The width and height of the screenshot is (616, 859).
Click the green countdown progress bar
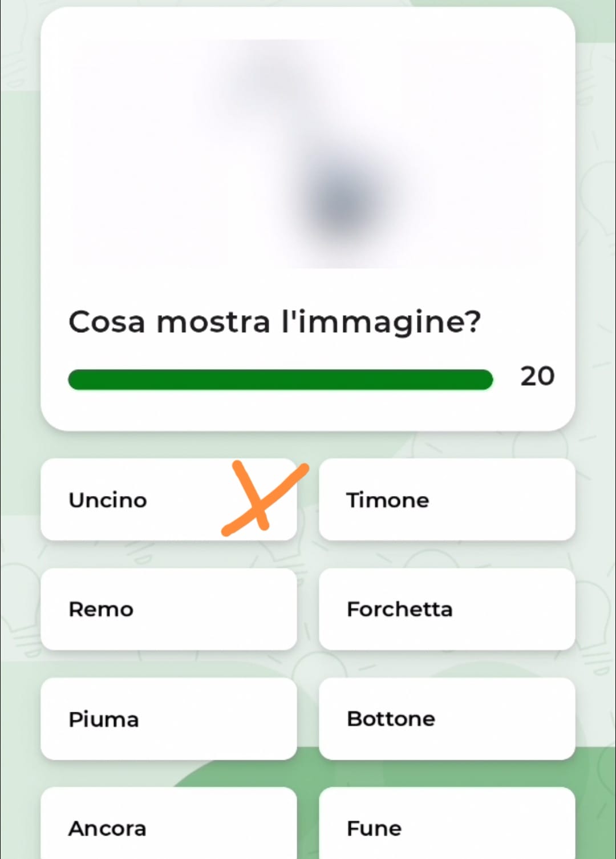tap(280, 380)
